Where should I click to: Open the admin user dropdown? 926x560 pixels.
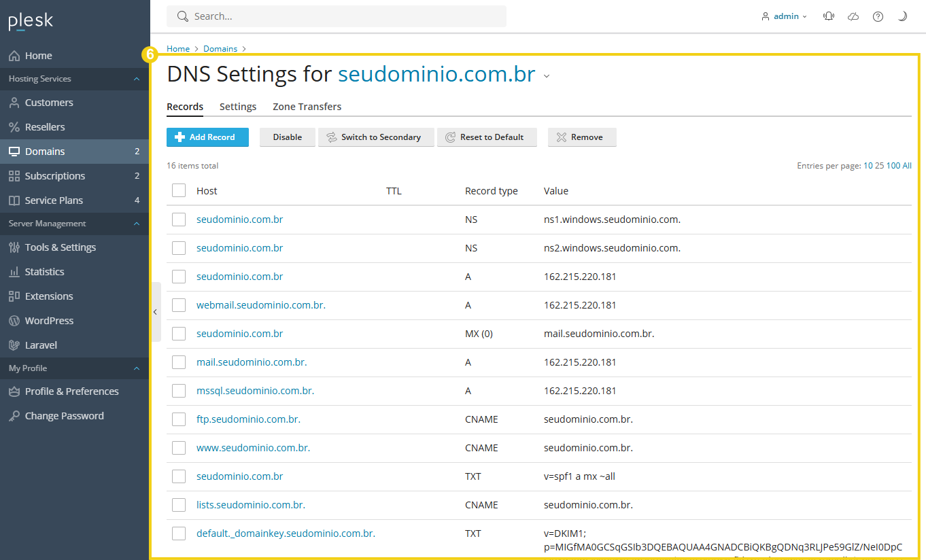[x=785, y=16]
